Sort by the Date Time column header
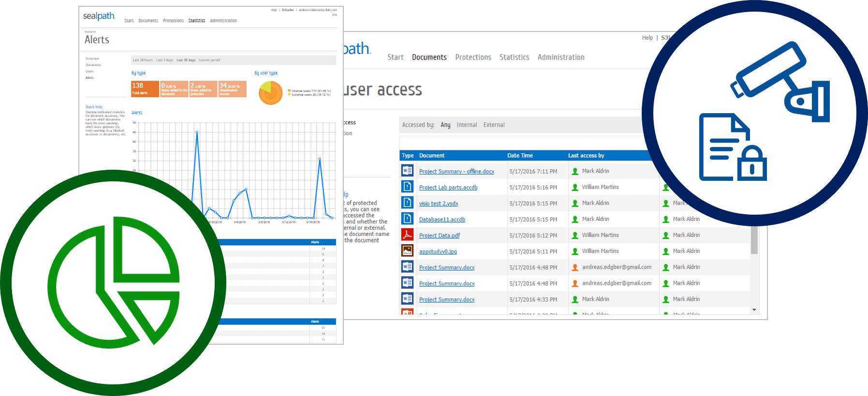 (x=520, y=156)
